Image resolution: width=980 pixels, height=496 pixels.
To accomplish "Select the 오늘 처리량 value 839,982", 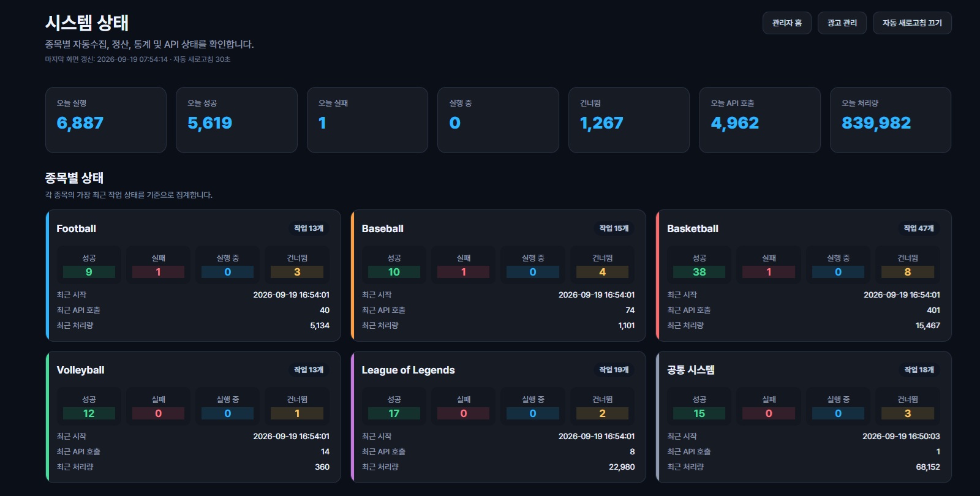I will 876,123.
